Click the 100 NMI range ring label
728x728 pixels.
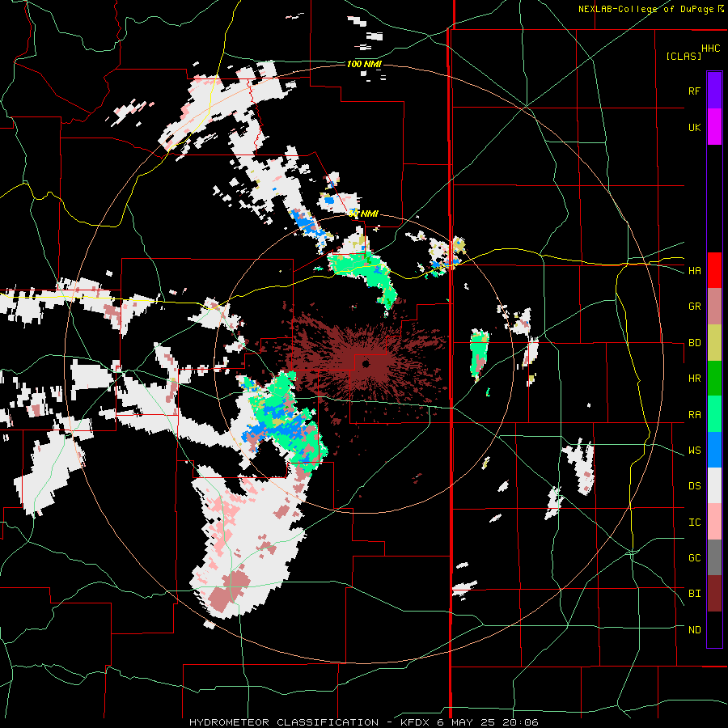click(364, 64)
